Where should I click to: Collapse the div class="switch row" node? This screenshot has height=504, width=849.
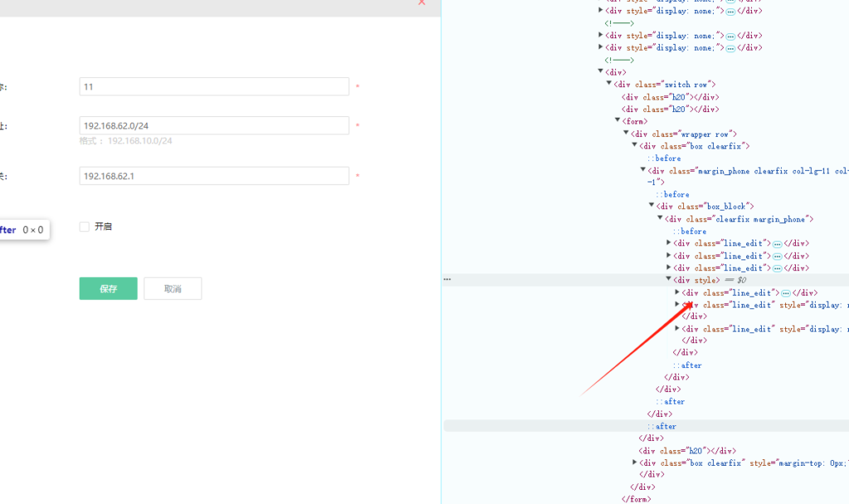tap(609, 84)
